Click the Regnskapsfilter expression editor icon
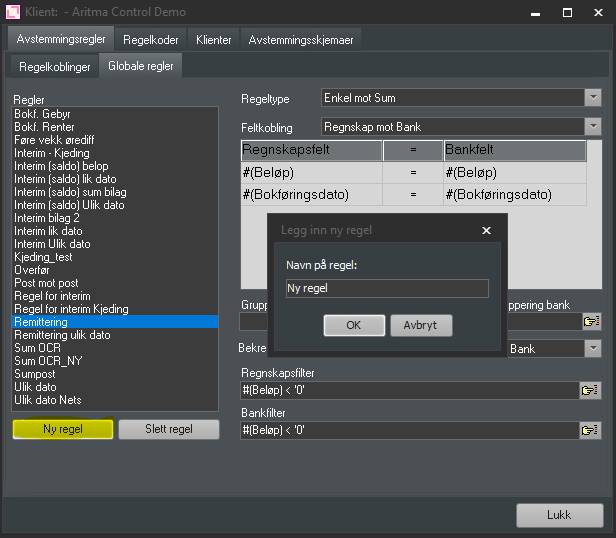Image resolution: width=616 pixels, height=538 pixels. click(590, 390)
